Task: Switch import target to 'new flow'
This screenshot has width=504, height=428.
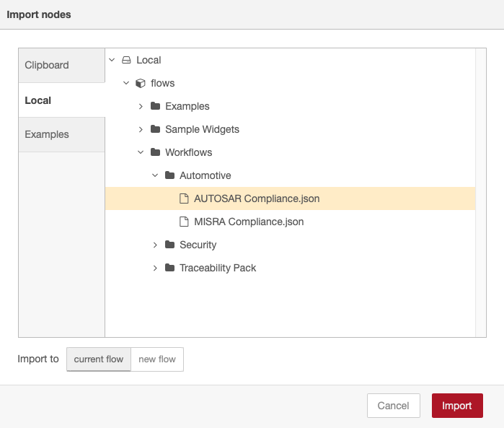Action: tap(157, 359)
